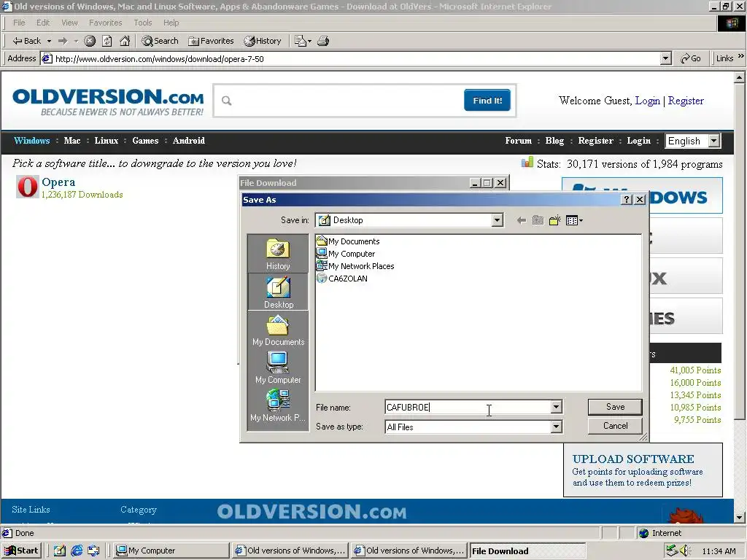Launch Internet Explorer from quick launch
Image resolution: width=747 pixels, height=560 pixels.
point(77,551)
